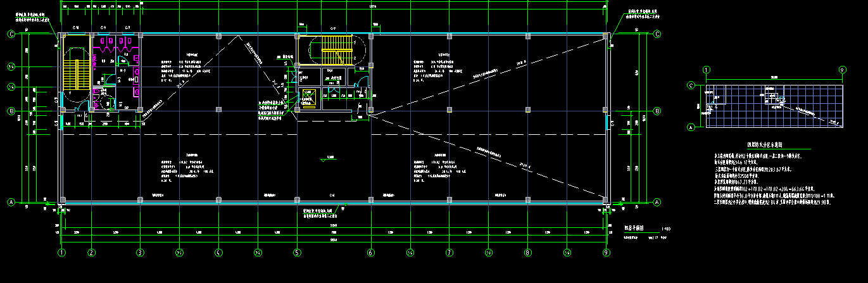Select grid bubble 5 on the bottom axis
The height and width of the screenshot is (283, 868).
pyautogui.click(x=296, y=253)
